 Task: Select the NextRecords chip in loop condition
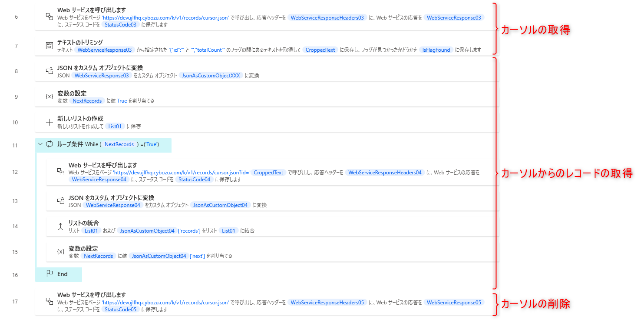(x=119, y=144)
